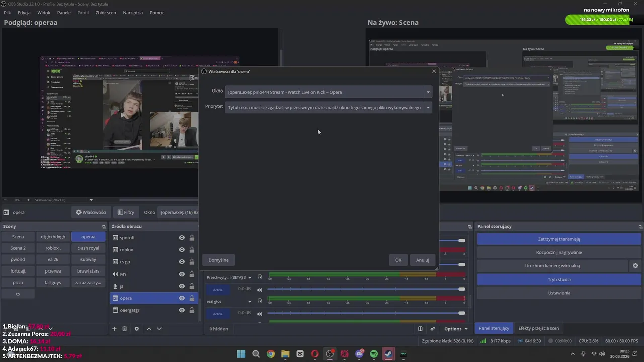The image size is (644, 362).
Task: Open Spotify from the taskbar
Action: (374, 354)
